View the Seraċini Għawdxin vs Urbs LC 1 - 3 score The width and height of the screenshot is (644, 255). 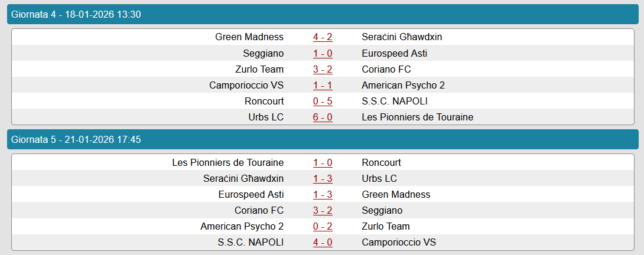coord(323,178)
